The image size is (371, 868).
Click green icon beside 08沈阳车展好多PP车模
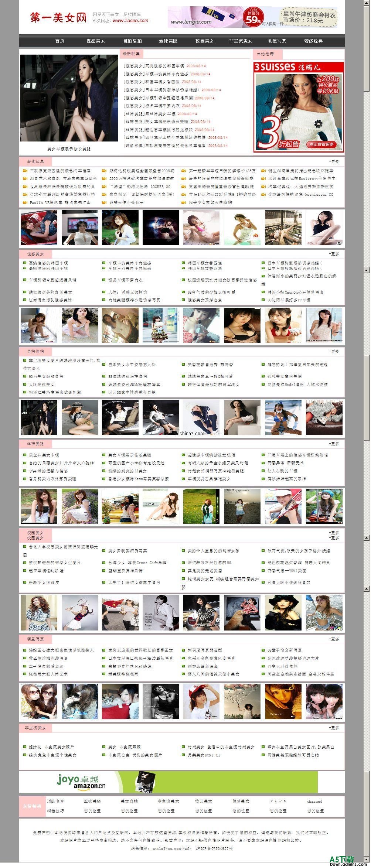pos(263,300)
